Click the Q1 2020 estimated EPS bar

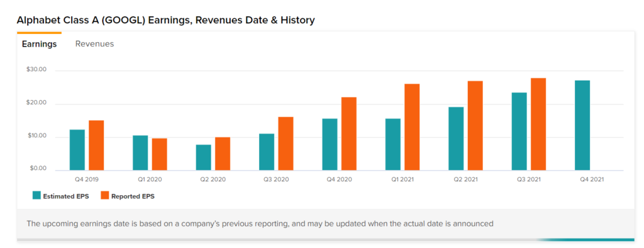pos(140,153)
